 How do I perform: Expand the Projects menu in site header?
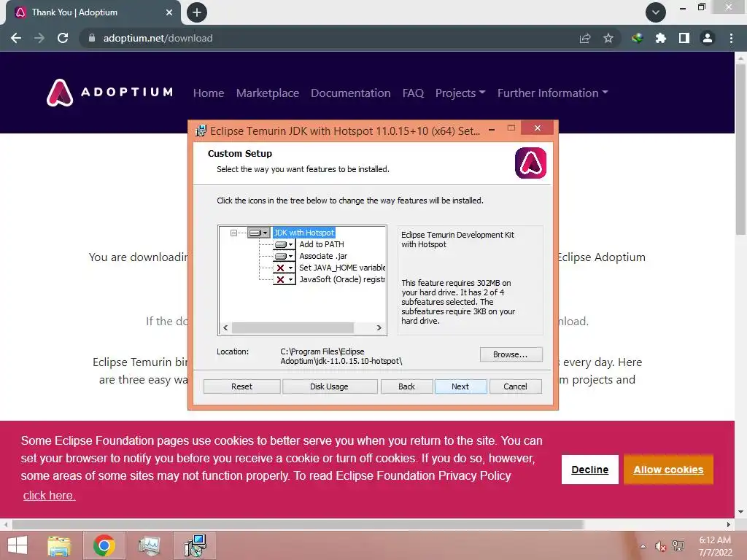[460, 93]
